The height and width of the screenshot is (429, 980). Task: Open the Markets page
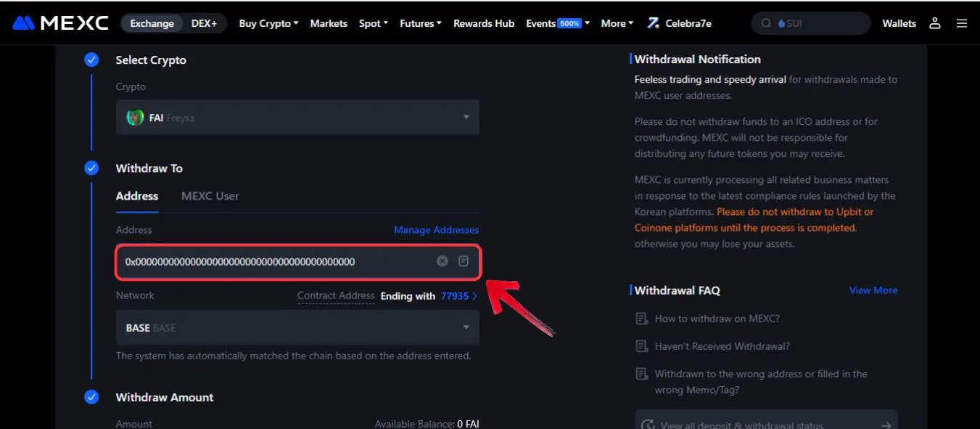[329, 23]
